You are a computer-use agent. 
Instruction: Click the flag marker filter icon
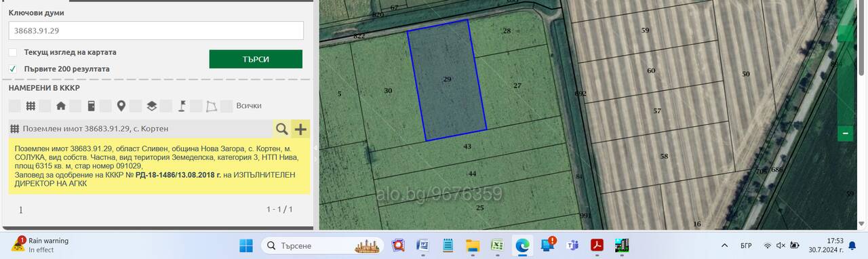182,106
